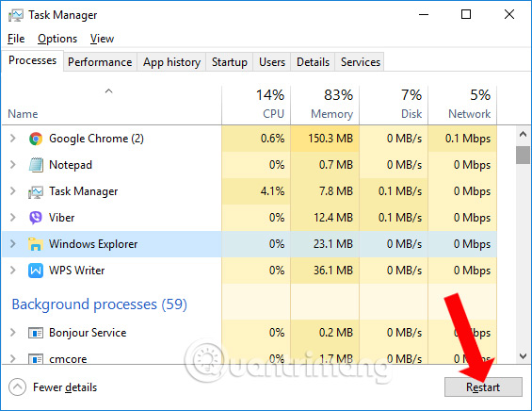Screen dimensions: 532x411
Task: Expand the Notepad process row
Action: point(13,165)
